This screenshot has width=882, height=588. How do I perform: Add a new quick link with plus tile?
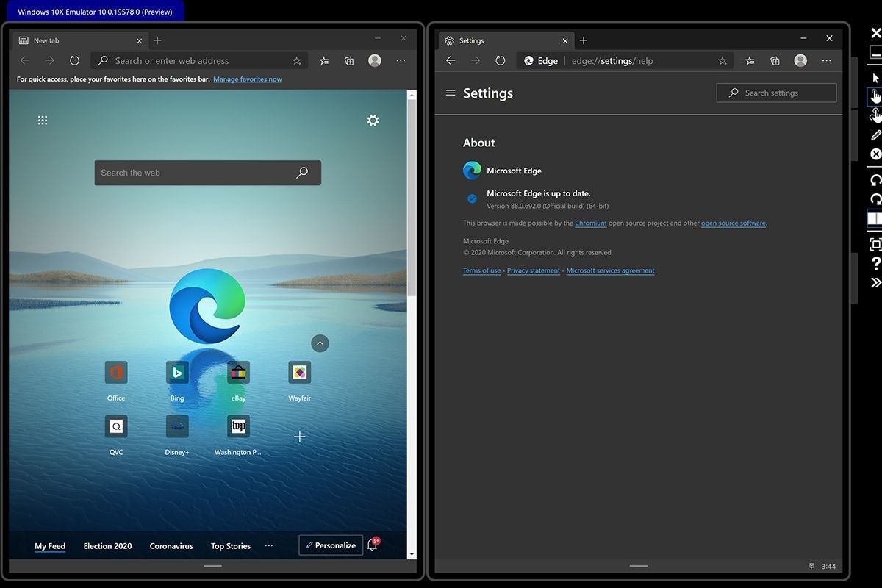click(x=300, y=437)
